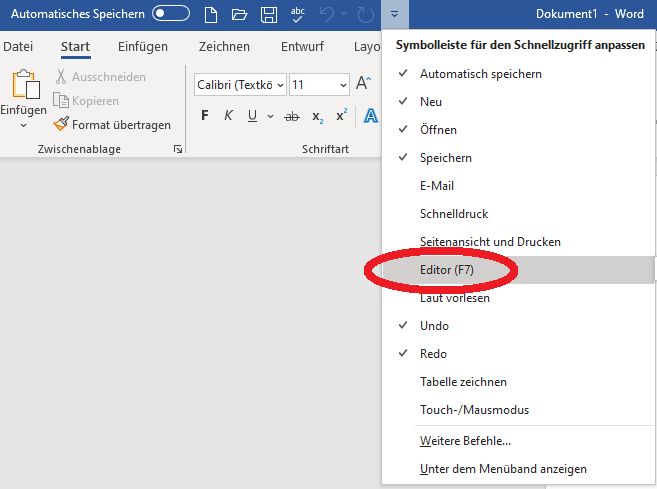This screenshot has width=657, height=489.
Task: Toggle underline U formatting
Action: point(252,115)
